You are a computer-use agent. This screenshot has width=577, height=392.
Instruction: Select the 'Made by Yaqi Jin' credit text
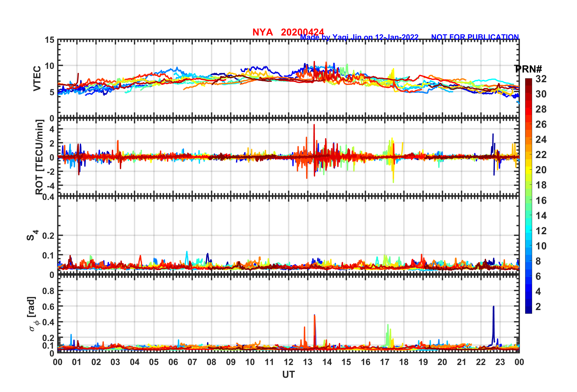click(359, 37)
